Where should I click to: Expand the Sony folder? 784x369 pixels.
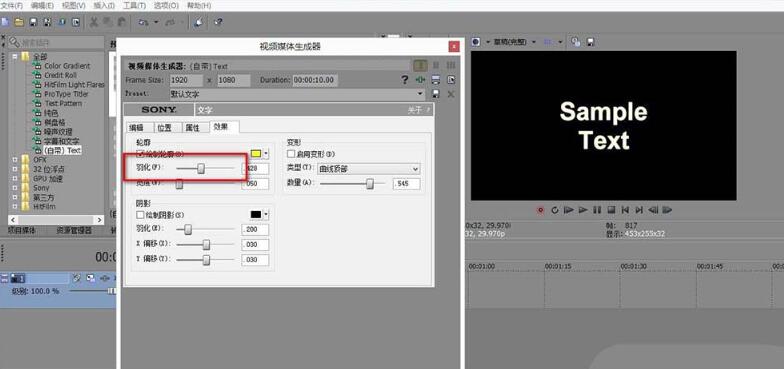[x=14, y=188]
